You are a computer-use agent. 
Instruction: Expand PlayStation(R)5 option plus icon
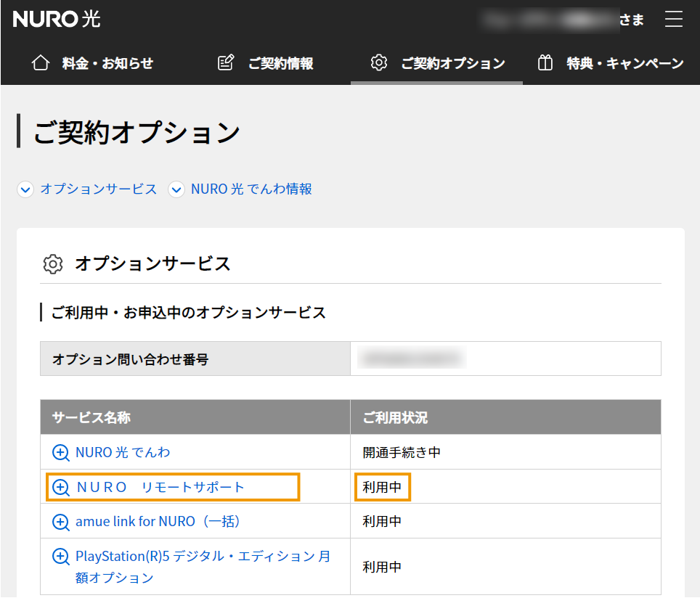tap(61, 557)
